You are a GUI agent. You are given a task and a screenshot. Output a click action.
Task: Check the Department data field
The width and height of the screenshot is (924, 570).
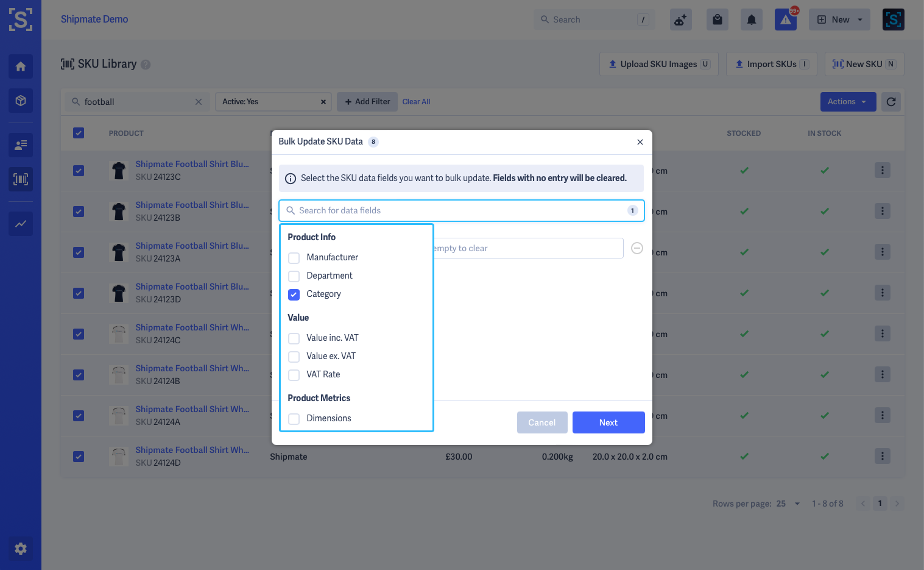pos(294,276)
